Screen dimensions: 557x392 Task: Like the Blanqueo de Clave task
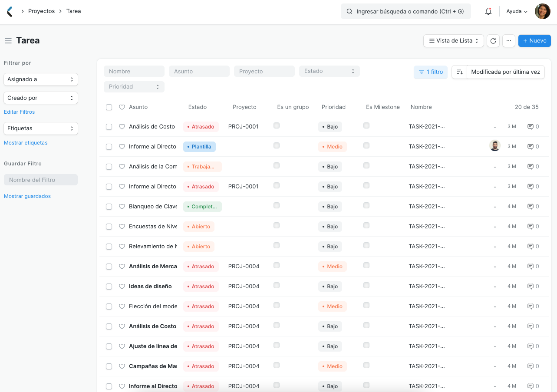(x=122, y=207)
